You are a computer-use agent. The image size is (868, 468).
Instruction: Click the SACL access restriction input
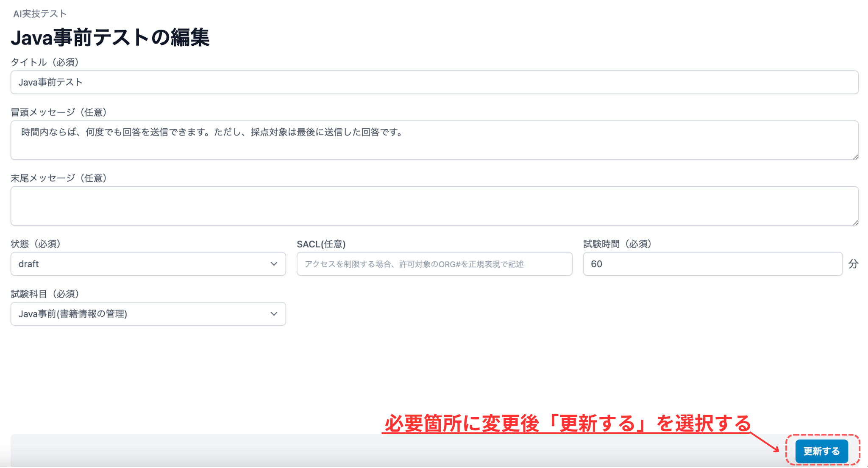[x=434, y=264]
